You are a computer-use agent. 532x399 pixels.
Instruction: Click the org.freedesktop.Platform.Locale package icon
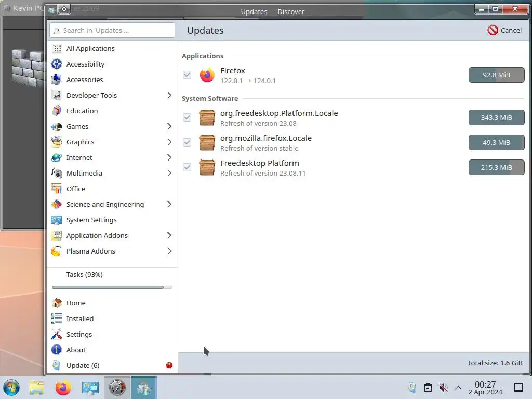coord(207,118)
